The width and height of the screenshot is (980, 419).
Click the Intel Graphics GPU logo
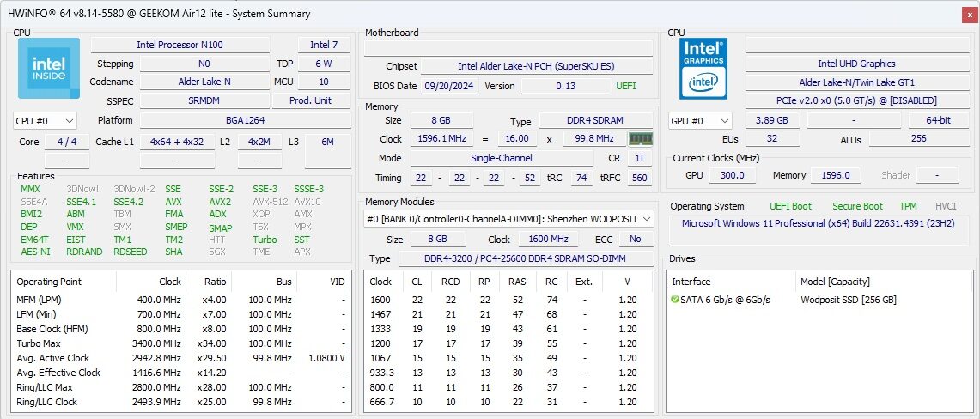703,68
